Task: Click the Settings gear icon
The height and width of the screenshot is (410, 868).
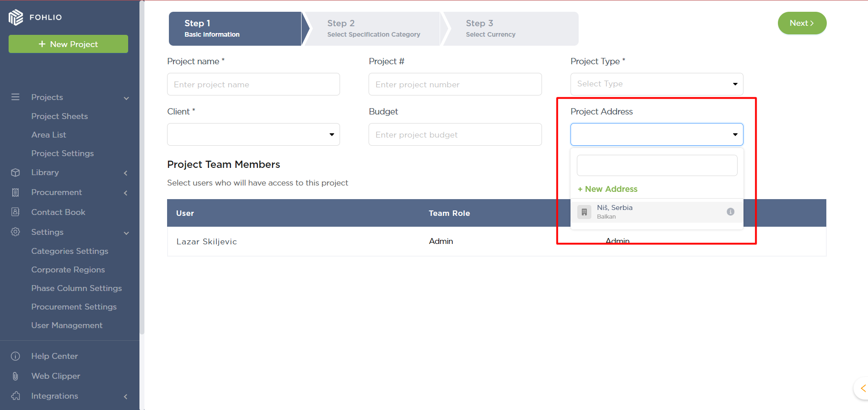Action: (x=15, y=232)
